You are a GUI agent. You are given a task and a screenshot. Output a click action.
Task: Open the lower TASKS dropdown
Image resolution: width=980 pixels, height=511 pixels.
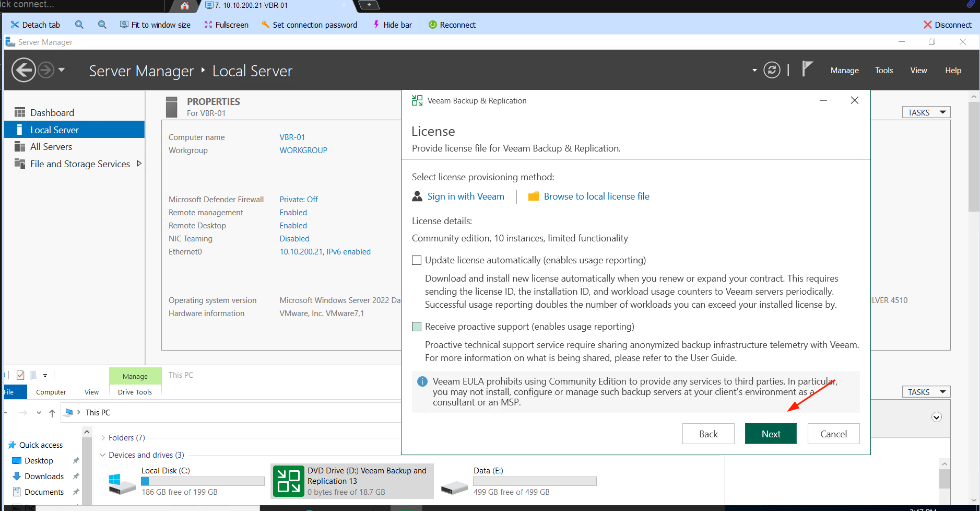click(x=926, y=392)
